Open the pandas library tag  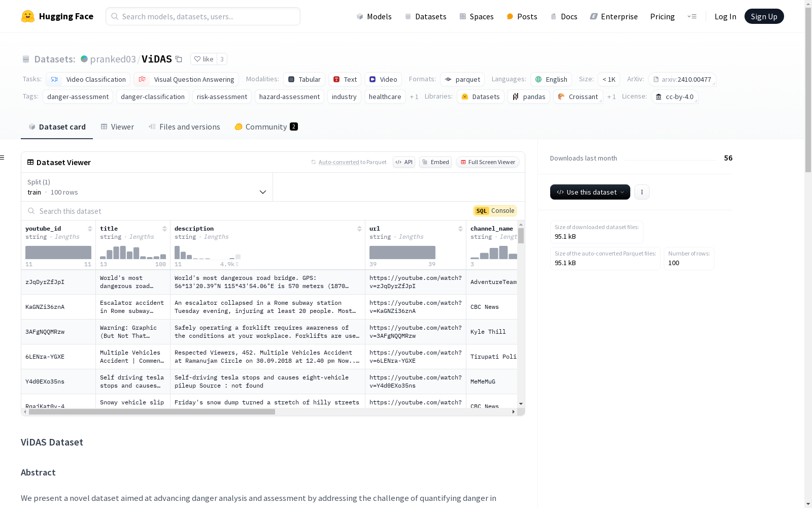(529, 97)
